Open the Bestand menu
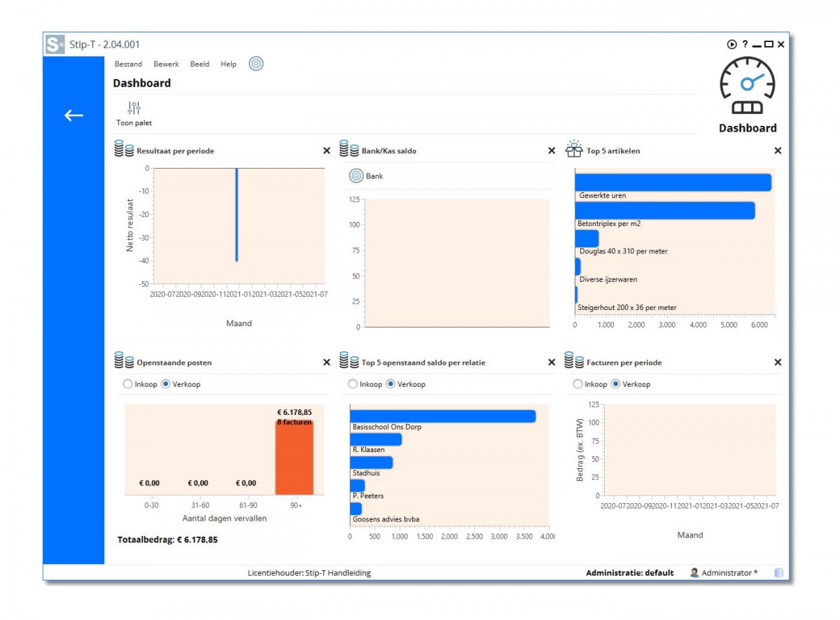The height and width of the screenshot is (620, 840). [128, 64]
